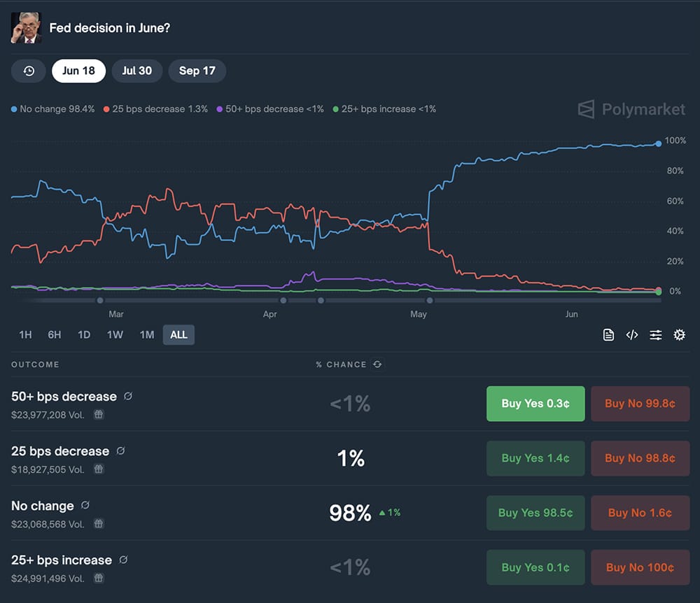Click the $23,068,568 Vol. text
The image size is (700, 603).
tap(48, 524)
